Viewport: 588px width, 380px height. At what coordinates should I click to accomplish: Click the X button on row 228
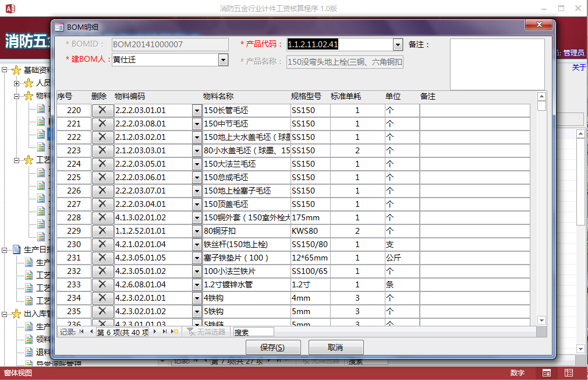(102, 217)
